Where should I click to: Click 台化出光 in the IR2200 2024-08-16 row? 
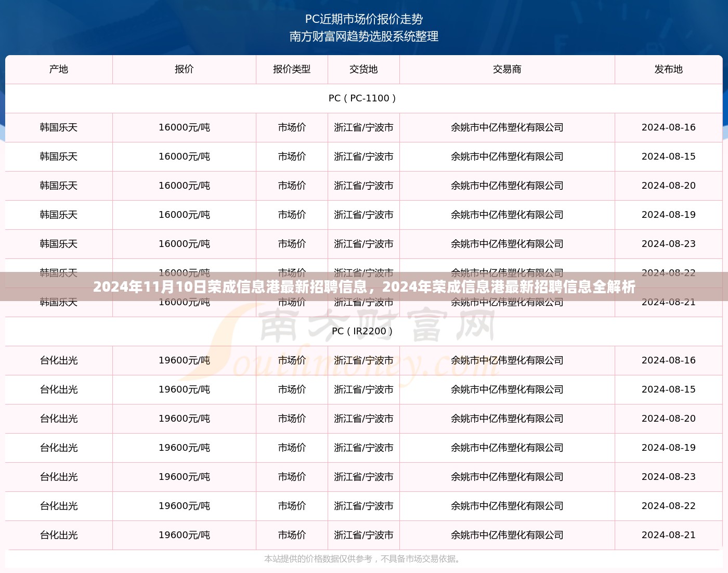(59, 360)
